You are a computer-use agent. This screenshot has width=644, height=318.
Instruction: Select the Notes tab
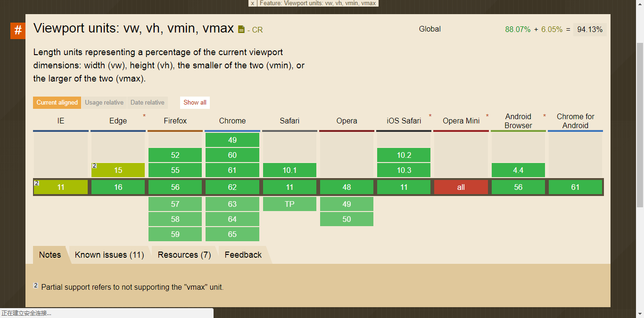pyautogui.click(x=50, y=255)
